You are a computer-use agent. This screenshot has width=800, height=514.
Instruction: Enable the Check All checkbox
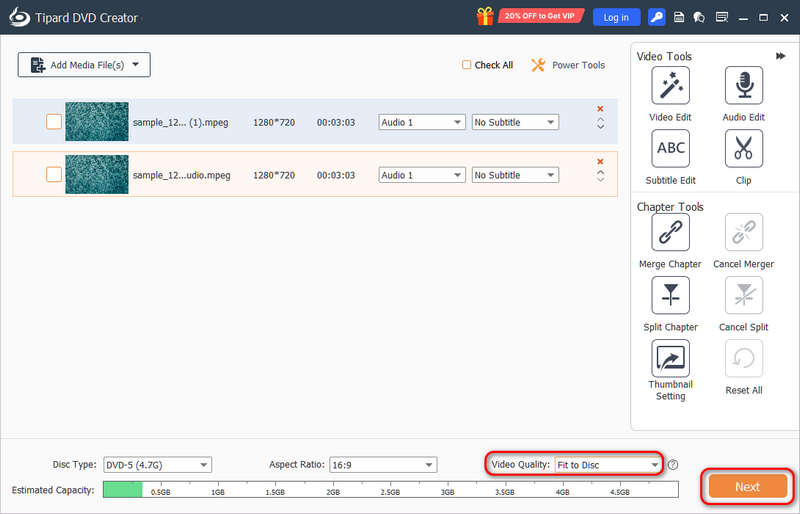[x=466, y=65]
